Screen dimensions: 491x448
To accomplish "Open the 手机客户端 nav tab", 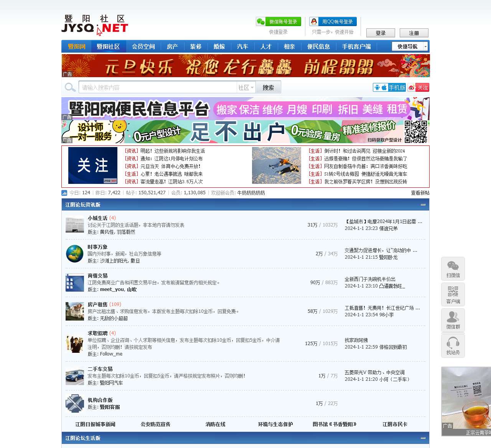I will coord(357,46).
